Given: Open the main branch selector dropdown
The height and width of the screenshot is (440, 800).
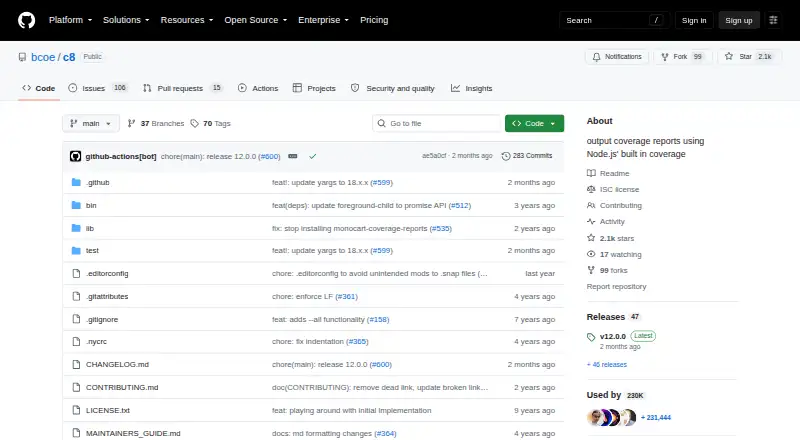Looking at the screenshot, I should [91, 124].
